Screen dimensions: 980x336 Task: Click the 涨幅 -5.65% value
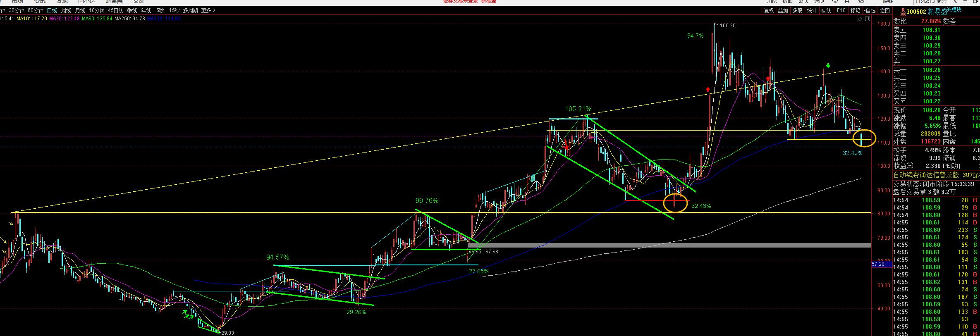pos(932,126)
